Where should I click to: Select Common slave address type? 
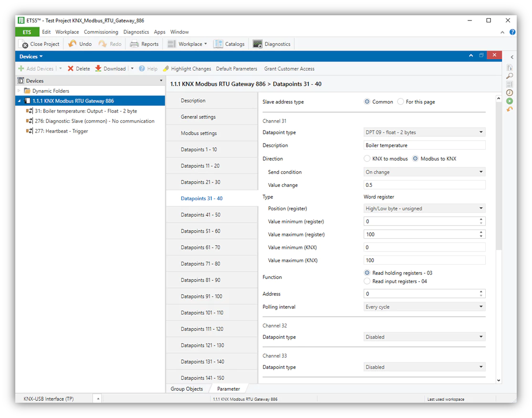point(367,102)
